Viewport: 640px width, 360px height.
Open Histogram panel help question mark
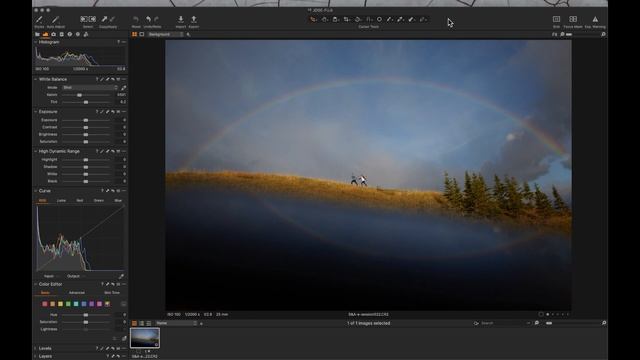pyautogui.click(x=118, y=42)
